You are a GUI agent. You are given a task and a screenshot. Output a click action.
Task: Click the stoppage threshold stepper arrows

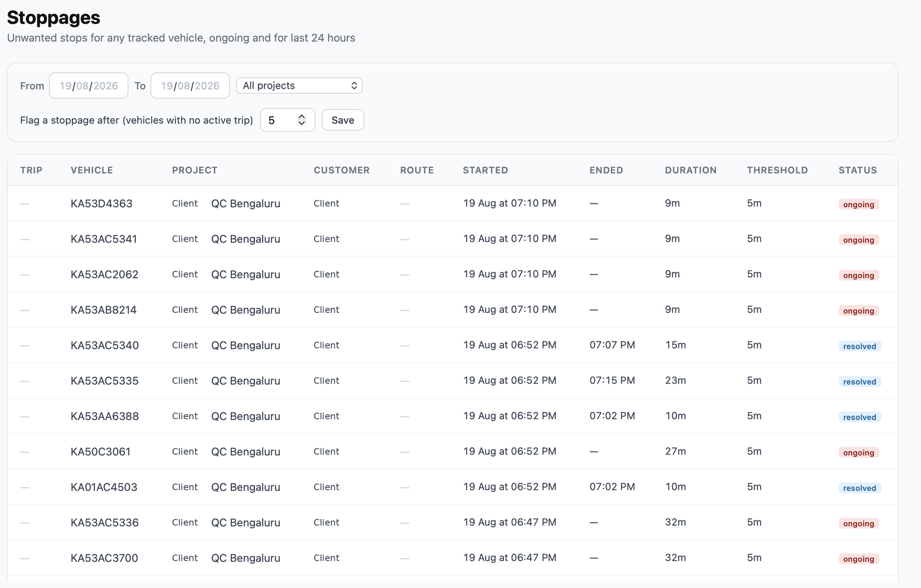[302, 120]
